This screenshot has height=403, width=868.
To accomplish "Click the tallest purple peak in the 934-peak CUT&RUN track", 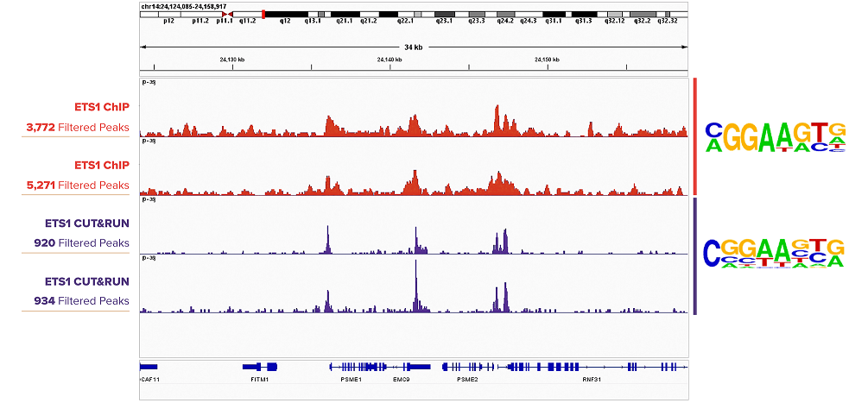I will [415, 286].
